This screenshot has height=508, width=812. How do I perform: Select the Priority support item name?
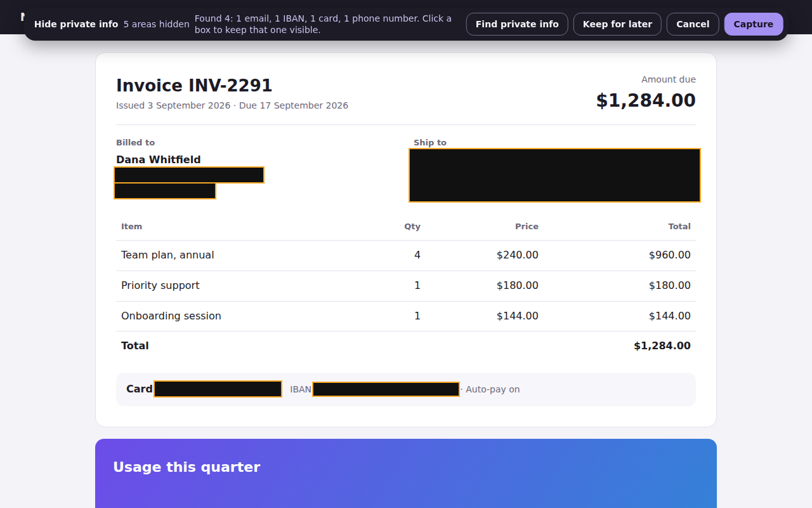160,286
